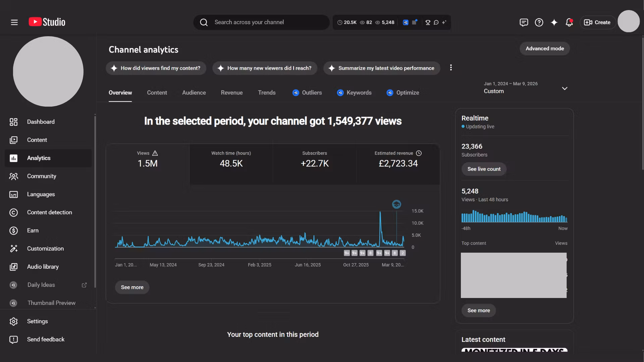Open the Customization wand icon

tap(13, 248)
